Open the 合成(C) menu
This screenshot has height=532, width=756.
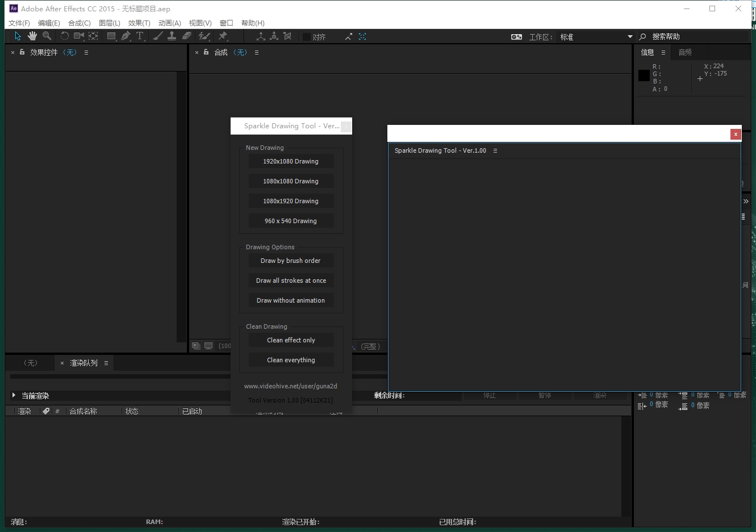tap(80, 23)
